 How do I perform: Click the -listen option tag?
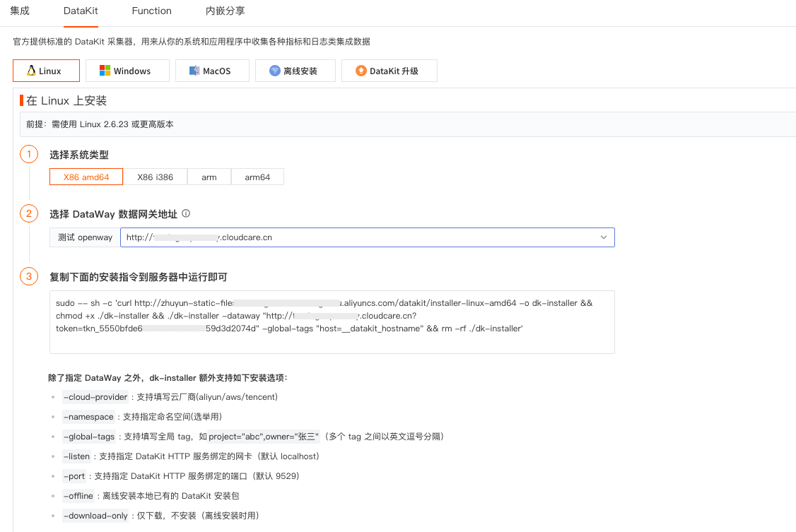[76, 456]
